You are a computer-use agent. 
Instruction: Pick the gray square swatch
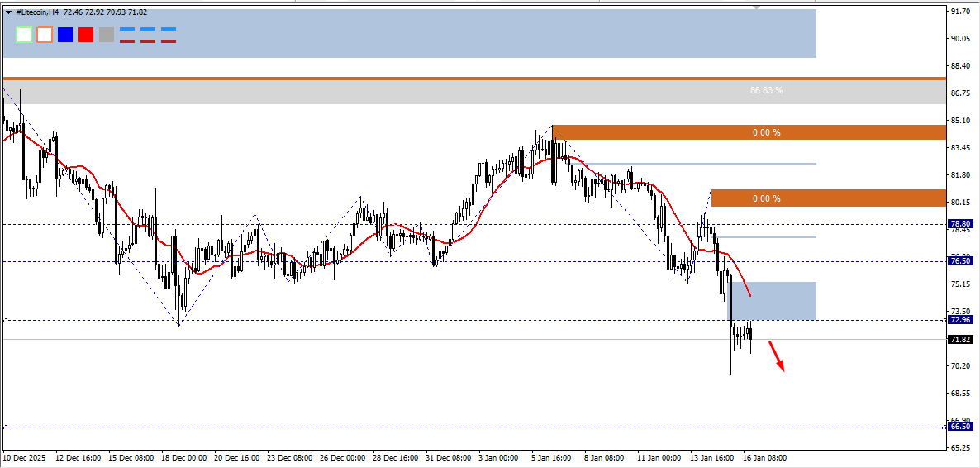pyautogui.click(x=107, y=35)
